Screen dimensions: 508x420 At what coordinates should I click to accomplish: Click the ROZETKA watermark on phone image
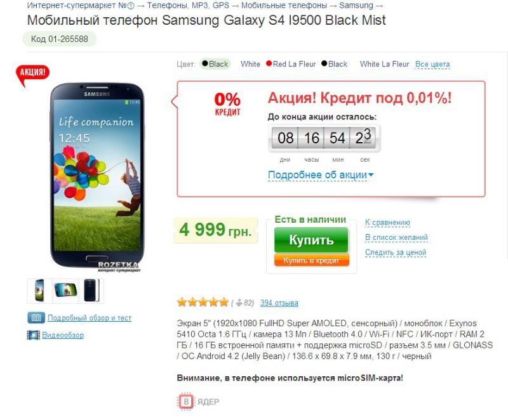click(x=119, y=266)
